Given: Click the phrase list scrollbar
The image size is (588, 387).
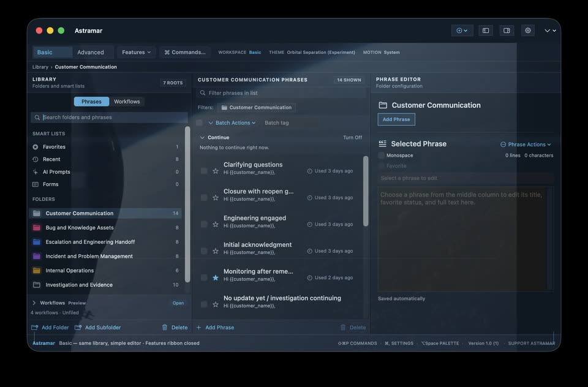Looking at the screenshot, I should [x=366, y=191].
